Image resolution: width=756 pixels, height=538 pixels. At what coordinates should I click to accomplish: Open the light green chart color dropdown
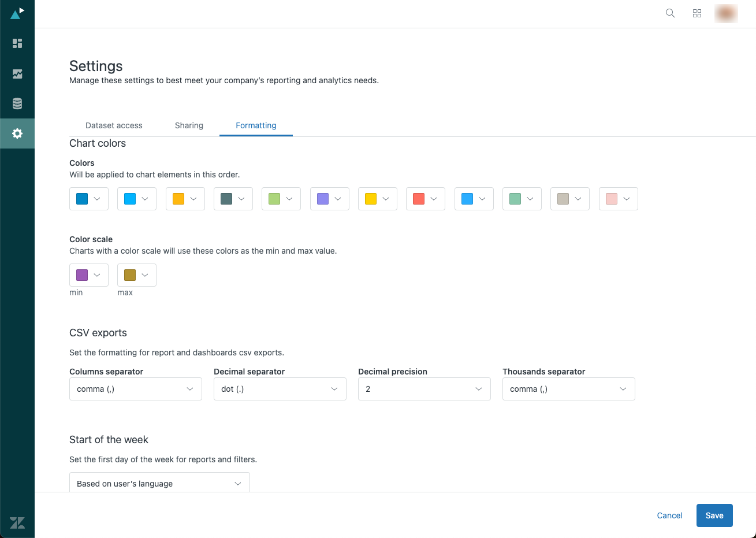pos(281,199)
